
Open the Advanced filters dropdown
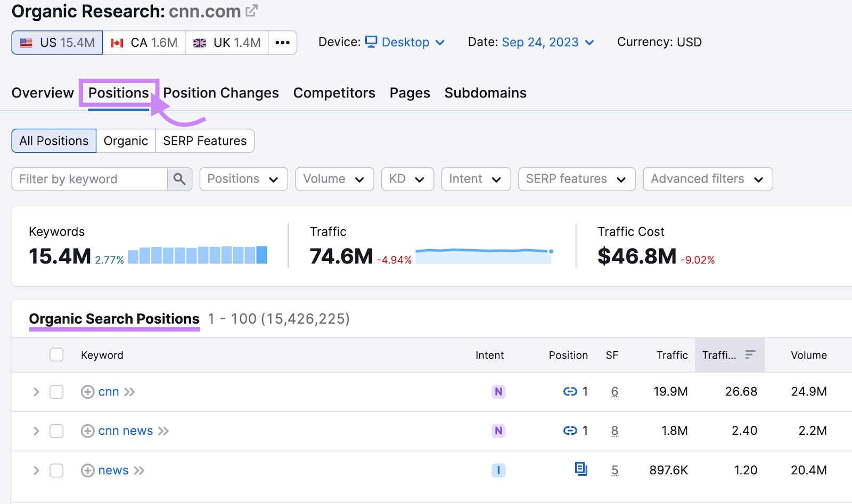(x=707, y=179)
